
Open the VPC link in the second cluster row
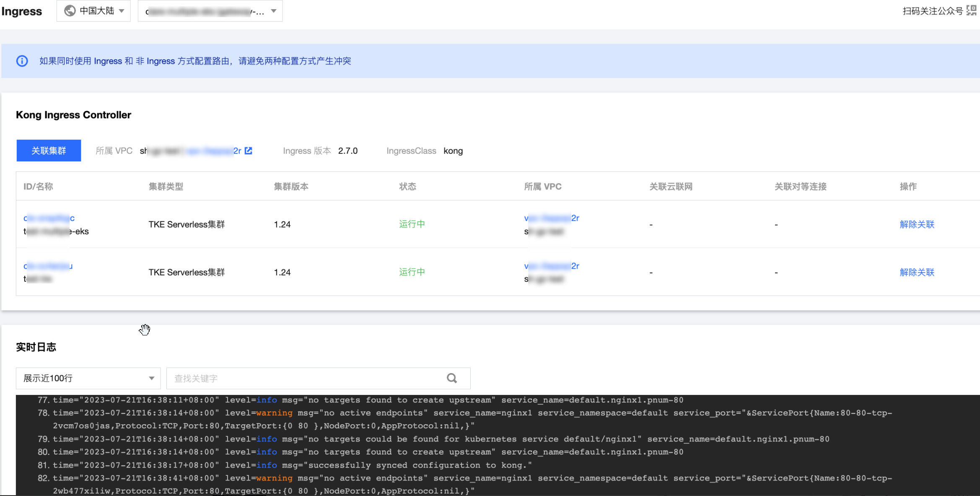[552, 266]
